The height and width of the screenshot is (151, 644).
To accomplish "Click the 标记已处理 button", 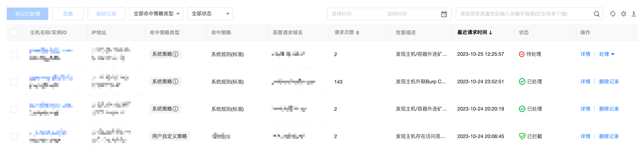I will click(x=28, y=14).
